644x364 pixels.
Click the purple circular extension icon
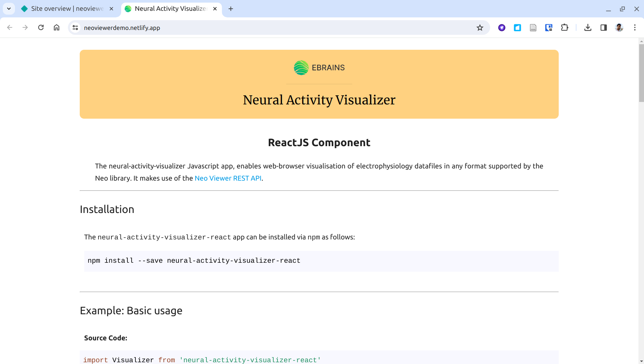501,27
